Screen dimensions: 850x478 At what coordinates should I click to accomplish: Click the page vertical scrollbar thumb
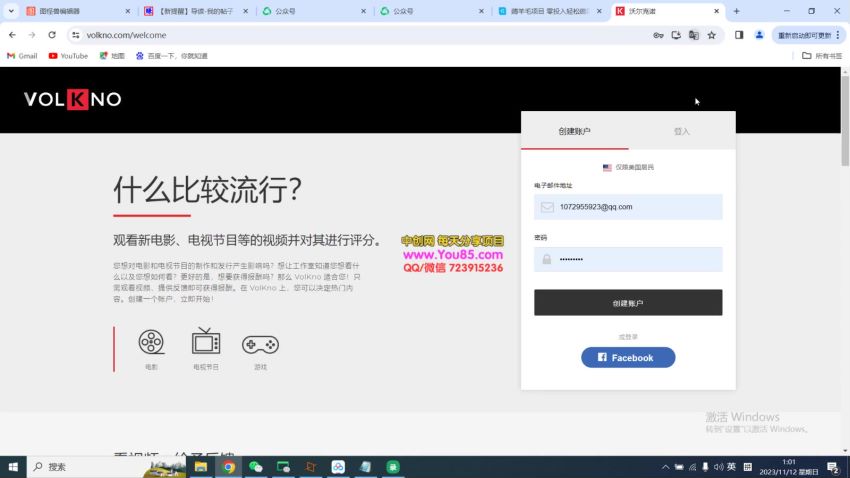pos(845,120)
